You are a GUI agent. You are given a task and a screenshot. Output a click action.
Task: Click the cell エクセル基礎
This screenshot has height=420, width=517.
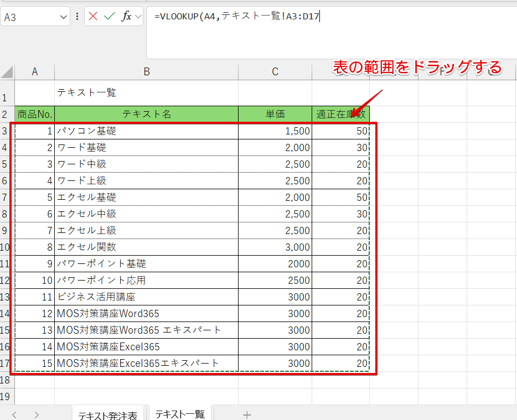(146, 197)
